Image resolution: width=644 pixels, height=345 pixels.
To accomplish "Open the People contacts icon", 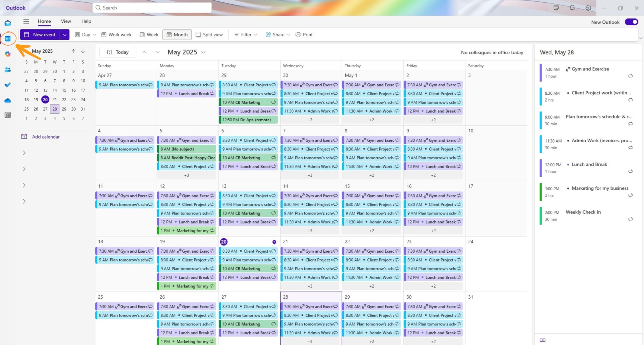I will [x=8, y=70].
